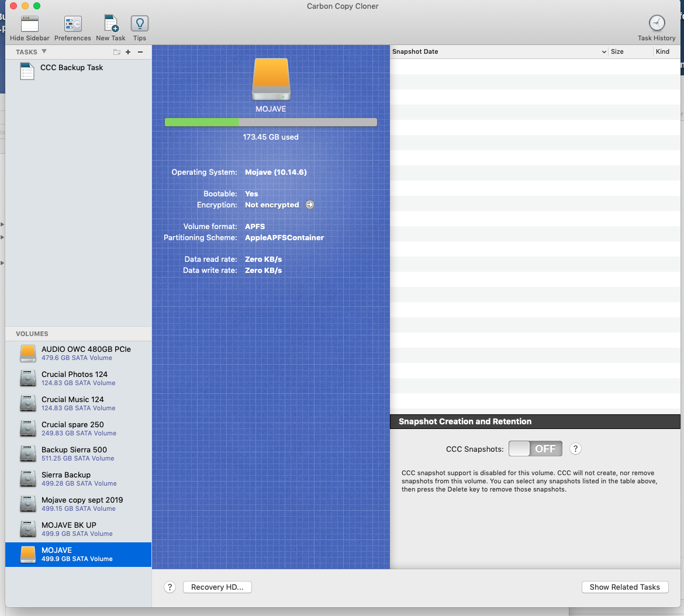684x616 pixels.
Task: Add a task with the plus button
Action: click(x=128, y=52)
